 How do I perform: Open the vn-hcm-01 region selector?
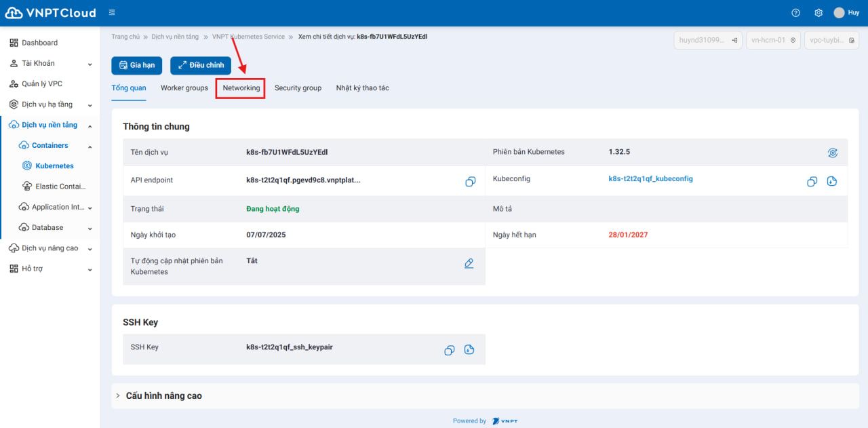click(x=773, y=41)
